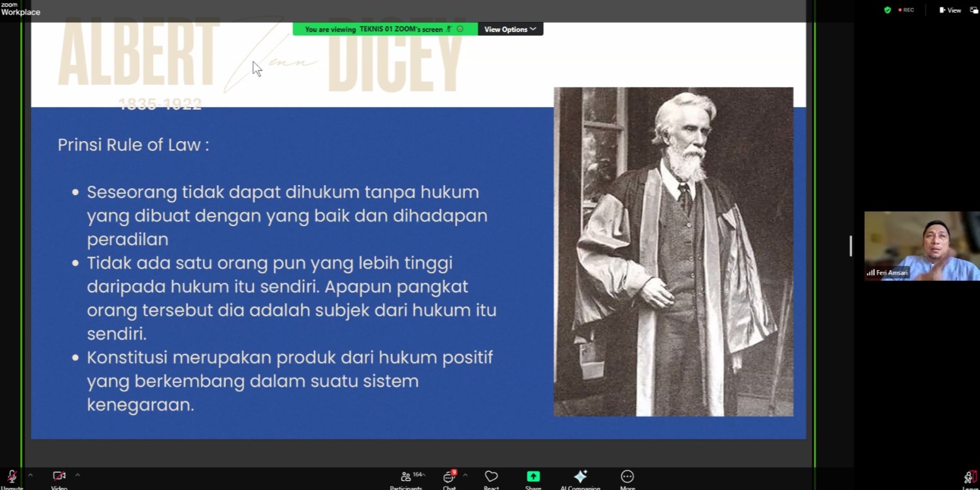The height and width of the screenshot is (490, 980).
Task: Open audio options arrow beside Unmute
Action: pyautogui.click(x=30, y=475)
